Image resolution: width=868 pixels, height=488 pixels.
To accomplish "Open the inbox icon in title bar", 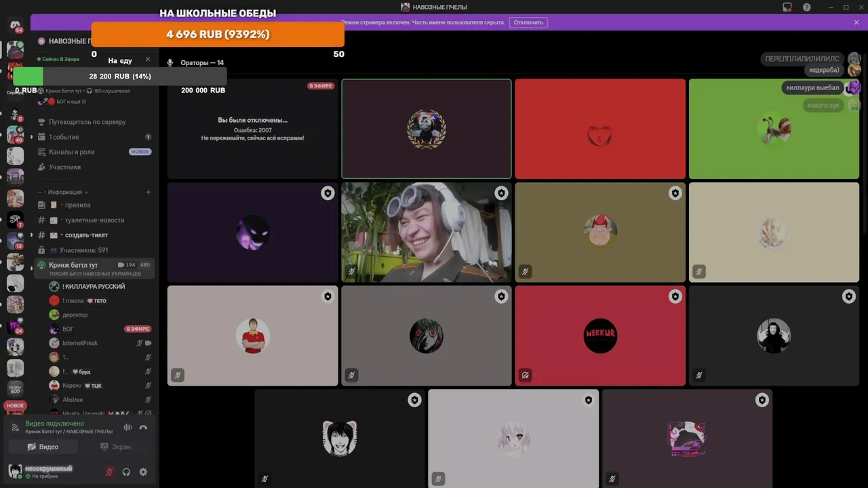I will pos(787,7).
